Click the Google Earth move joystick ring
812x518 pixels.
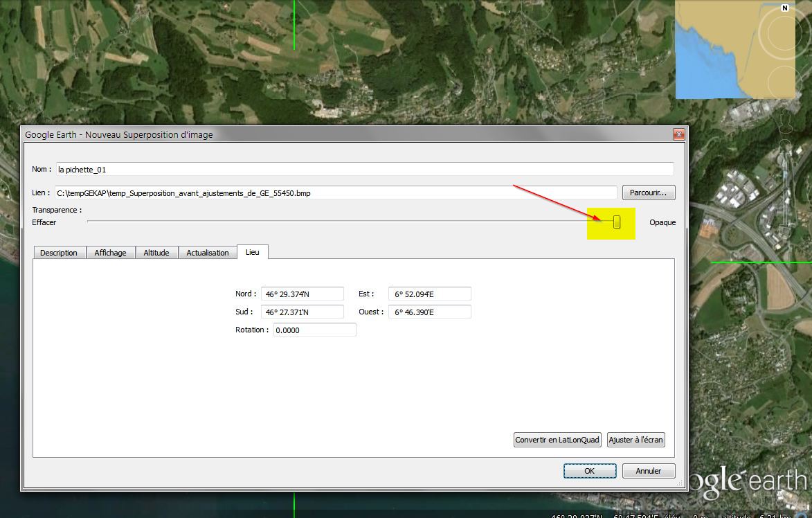785,83
